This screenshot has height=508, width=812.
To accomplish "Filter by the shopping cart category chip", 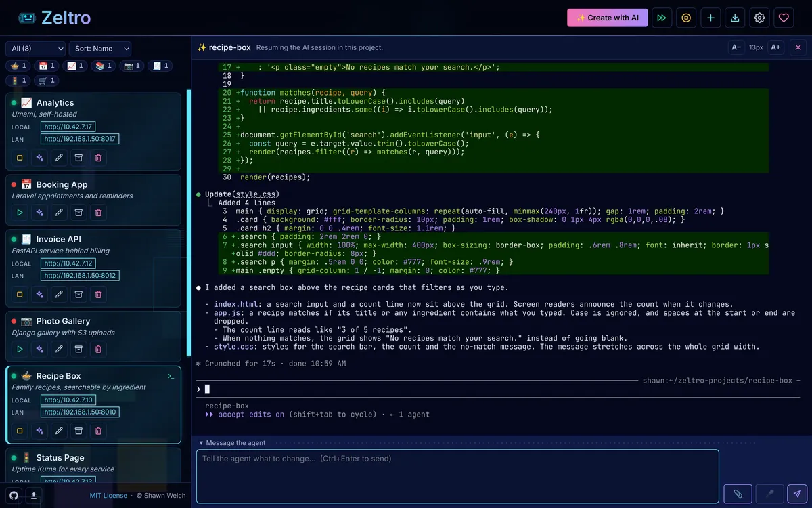I will coord(47,81).
